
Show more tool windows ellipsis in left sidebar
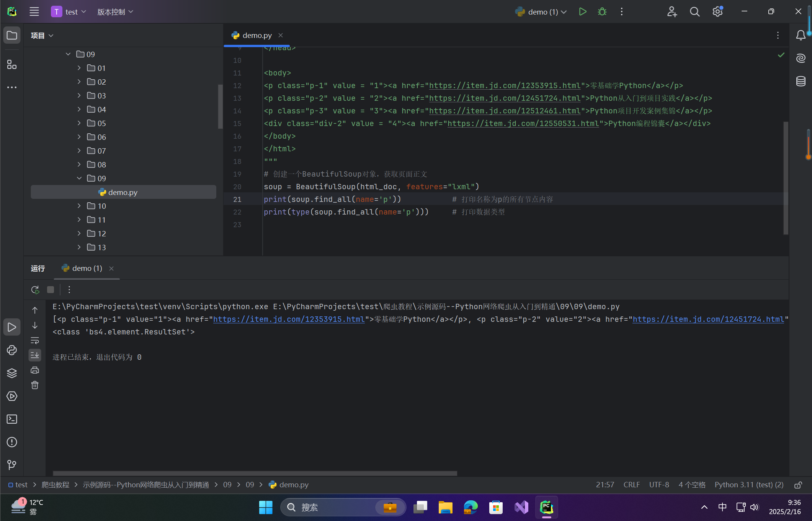tap(12, 87)
